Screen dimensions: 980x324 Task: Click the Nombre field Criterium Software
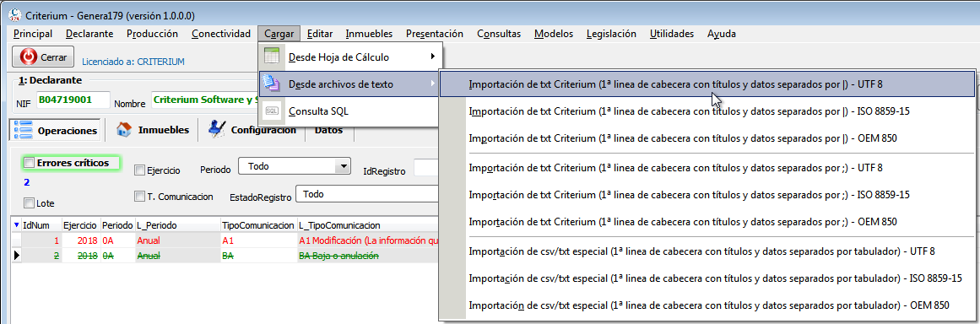205,100
